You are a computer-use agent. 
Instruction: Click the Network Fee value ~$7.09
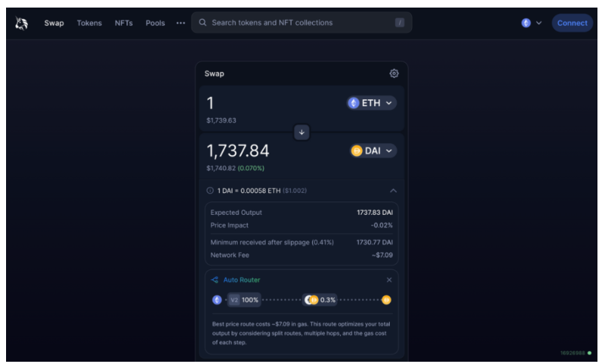[x=382, y=255]
